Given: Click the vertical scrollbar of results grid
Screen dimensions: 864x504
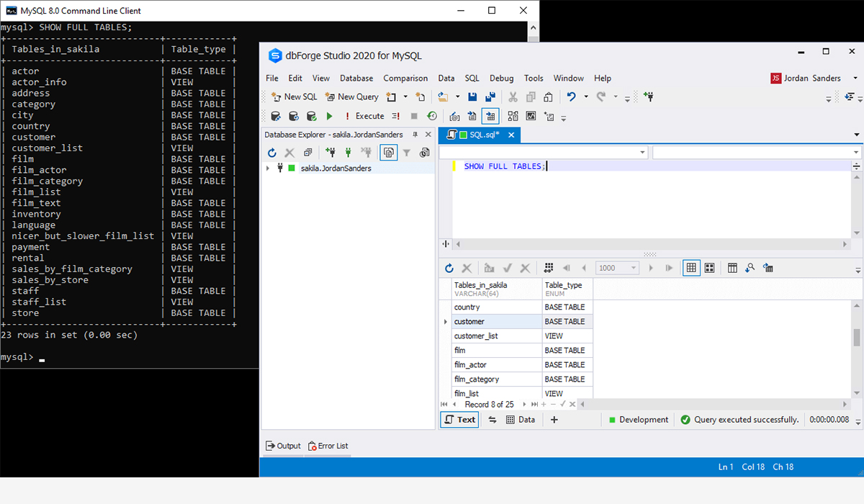Looking at the screenshot, I should (x=857, y=337).
